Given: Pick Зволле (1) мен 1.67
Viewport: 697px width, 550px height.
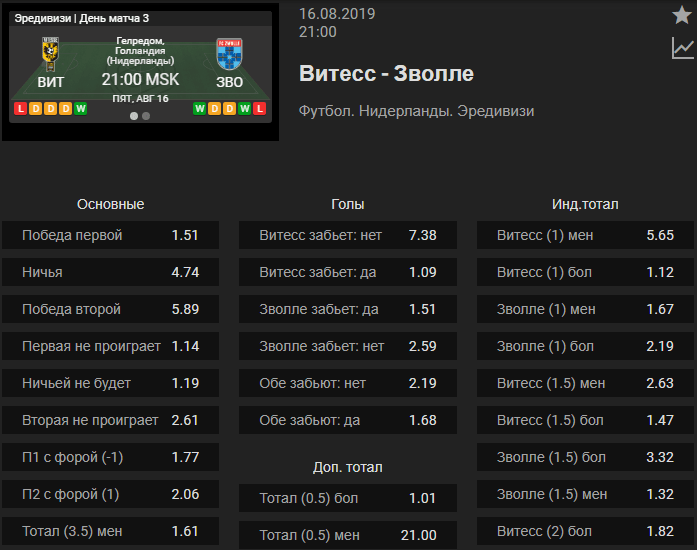Looking at the screenshot, I should (585, 309).
